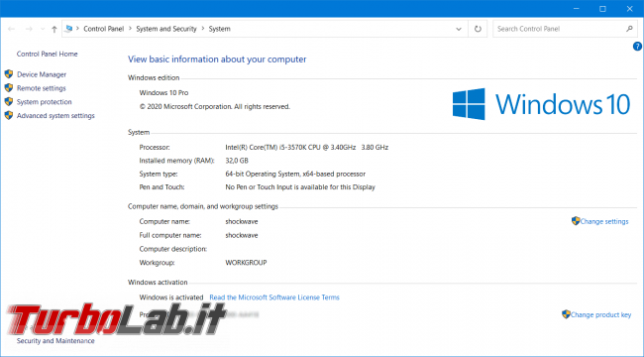Open the Help question mark icon
This screenshot has width=644, height=357.
point(637,46)
